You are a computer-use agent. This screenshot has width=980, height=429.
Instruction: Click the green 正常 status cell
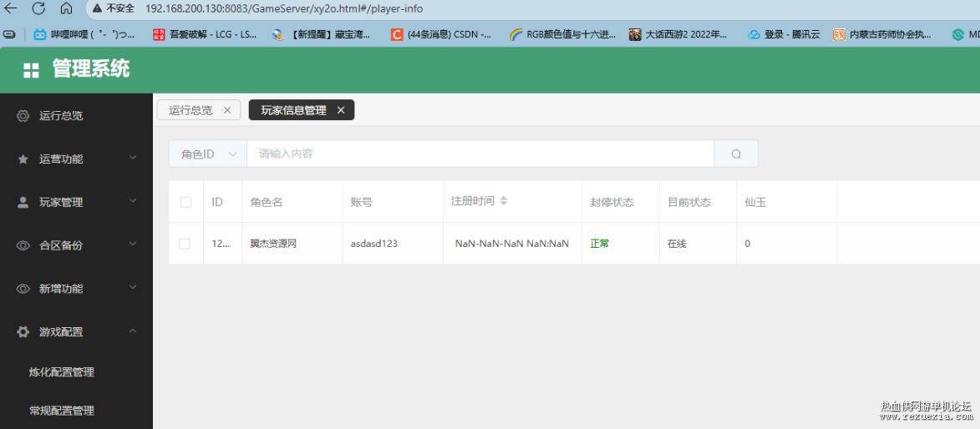point(599,244)
